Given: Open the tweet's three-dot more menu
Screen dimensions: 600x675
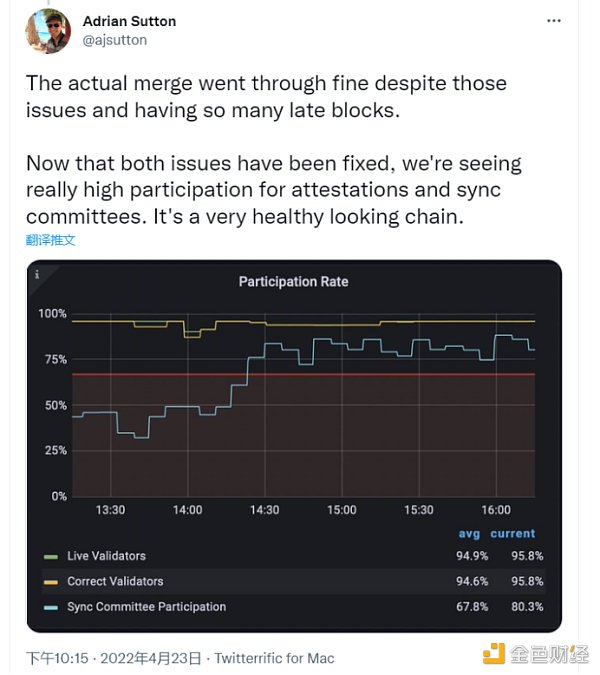Looking at the screenshot, I should [554, 21].
